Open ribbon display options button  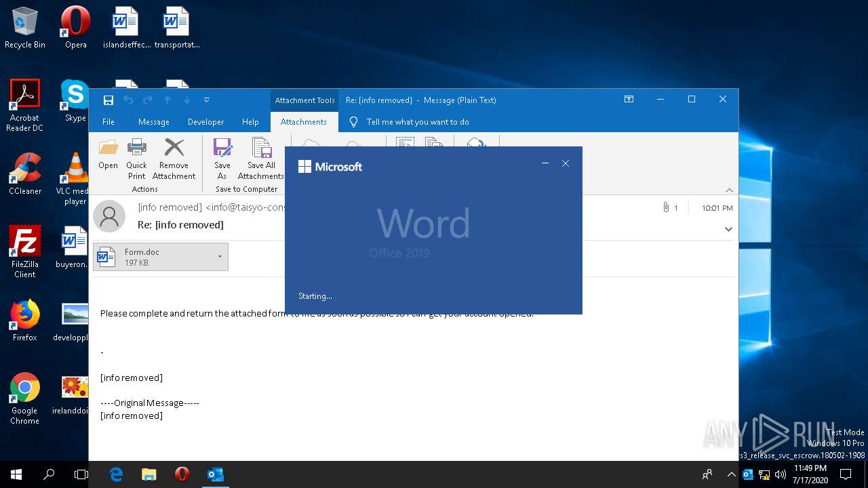(629, 100)
